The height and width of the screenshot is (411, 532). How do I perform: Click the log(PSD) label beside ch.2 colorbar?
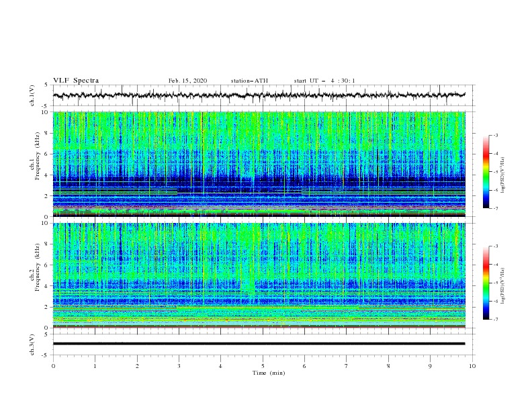pyautogui.click(x=502, y=285)
